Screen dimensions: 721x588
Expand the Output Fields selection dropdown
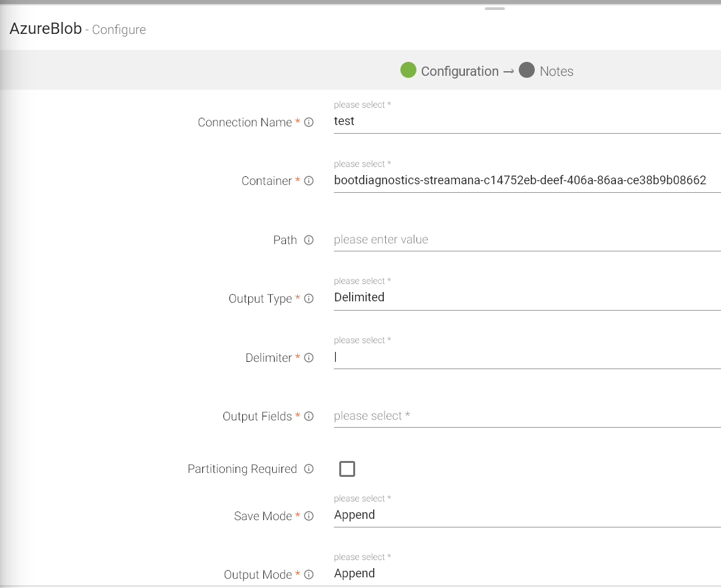coord(525,416)
